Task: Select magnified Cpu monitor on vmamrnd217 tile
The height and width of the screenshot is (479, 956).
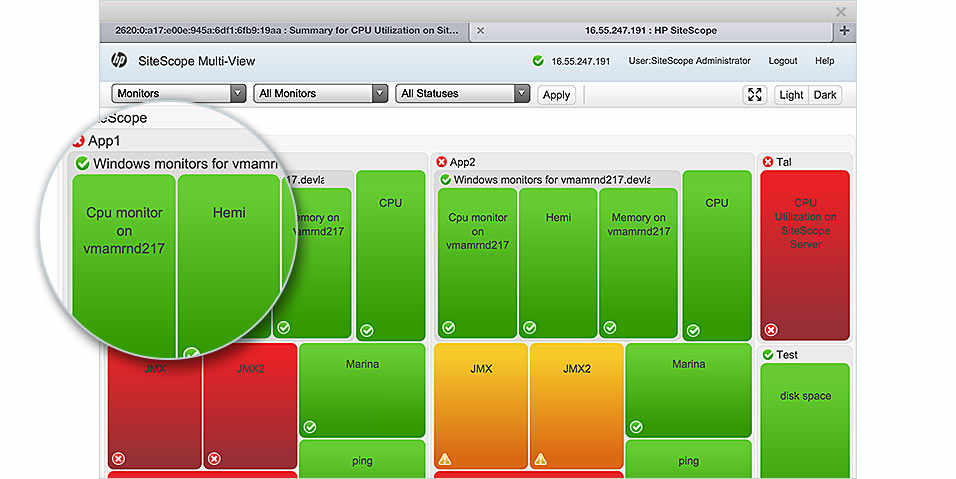Action: (x=124, y=266)
